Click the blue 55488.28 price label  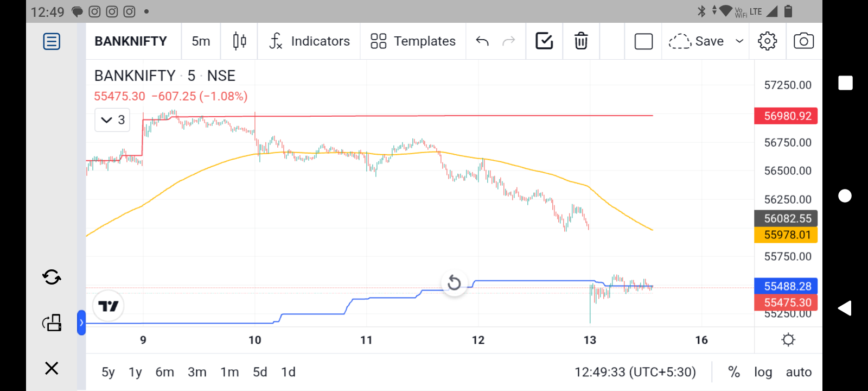[x=786, y=286]
